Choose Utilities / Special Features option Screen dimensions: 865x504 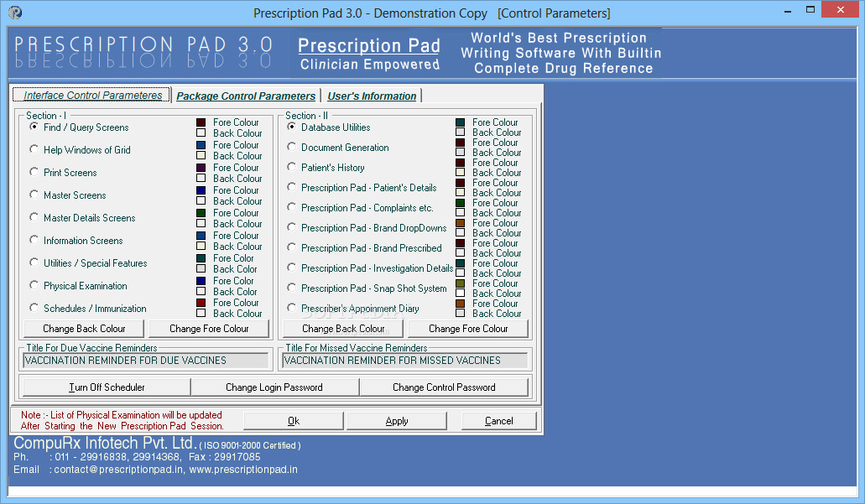click(34, 262)
